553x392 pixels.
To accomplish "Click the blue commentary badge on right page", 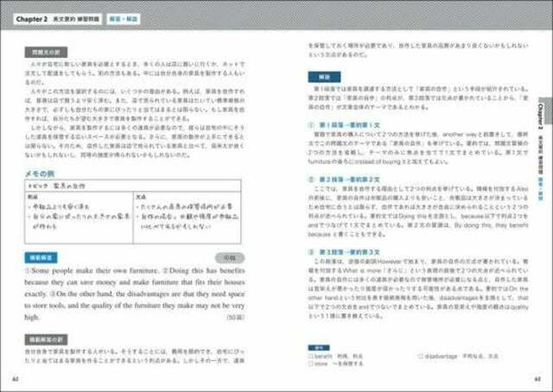I will [325, 77].
